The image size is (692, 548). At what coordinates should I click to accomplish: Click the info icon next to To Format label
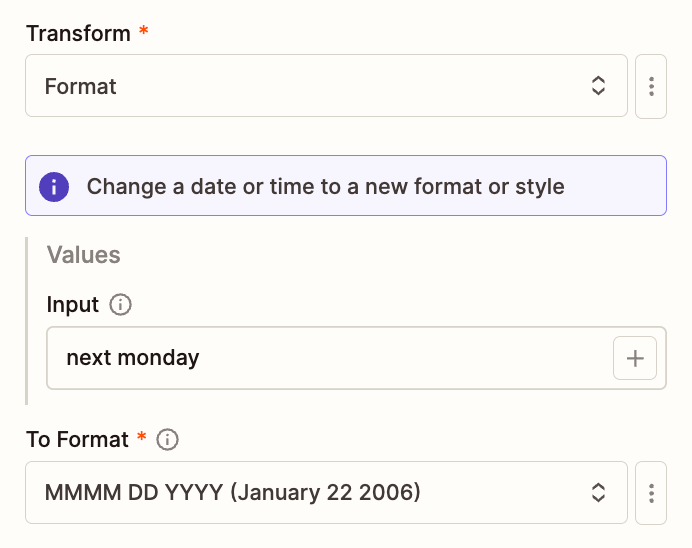[x=168, y=439]
